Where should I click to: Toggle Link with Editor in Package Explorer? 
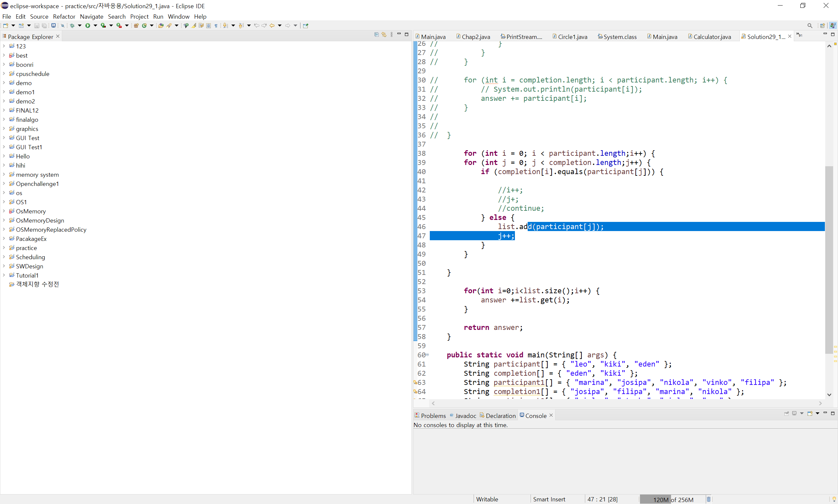[x=384, y=35]
